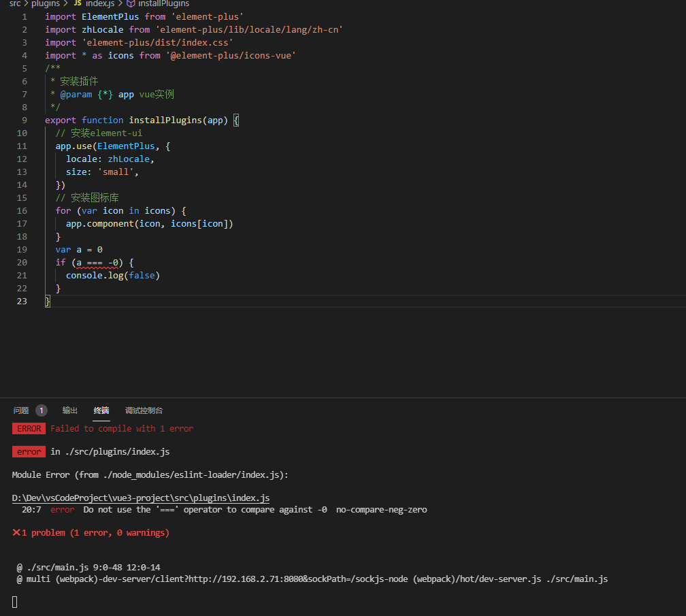
Task: Click the 'Module Error (from ./node_modules/eslint-loader' line
Action: (x=150, y=475)
